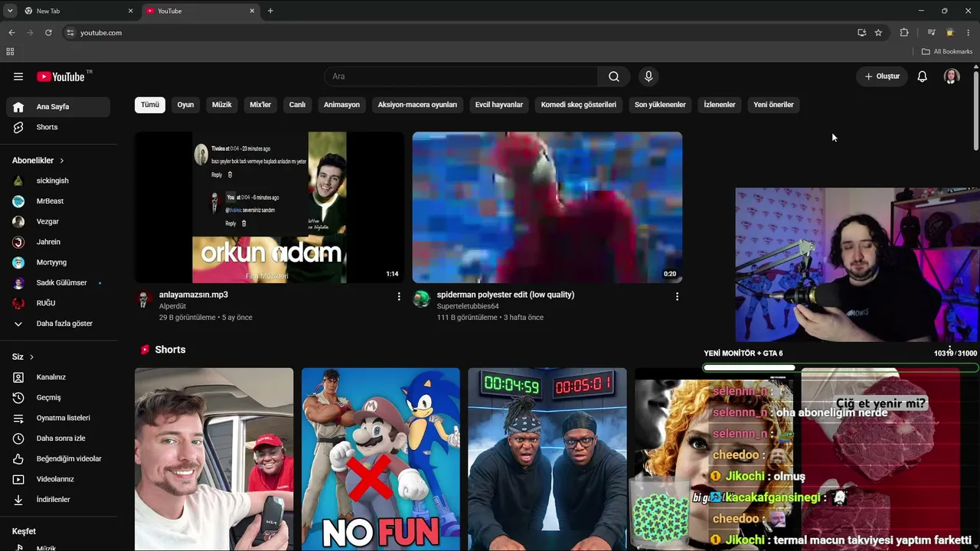
Task: Expand the Chrome tab search dropdown
Action: (10, 11)
